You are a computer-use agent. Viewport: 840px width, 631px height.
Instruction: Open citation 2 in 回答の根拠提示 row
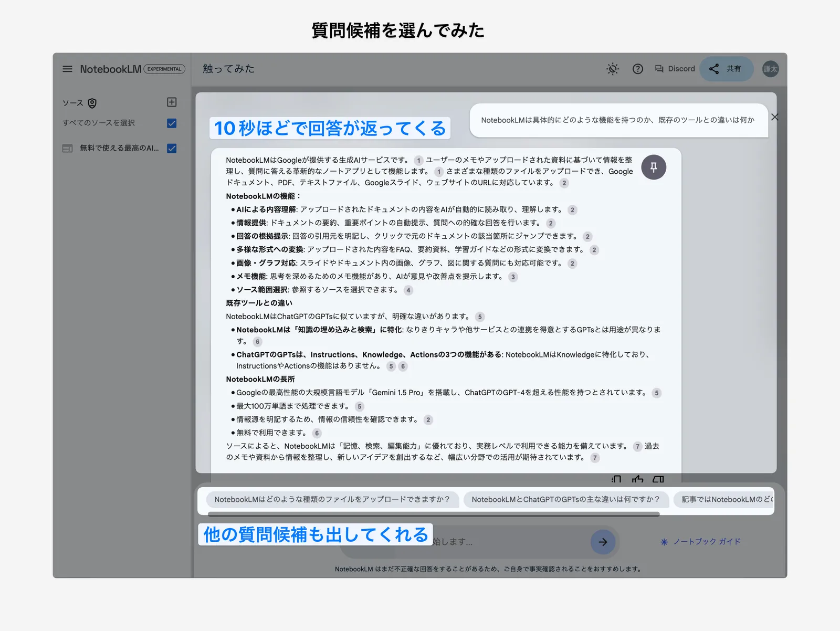tap(587, 237)
